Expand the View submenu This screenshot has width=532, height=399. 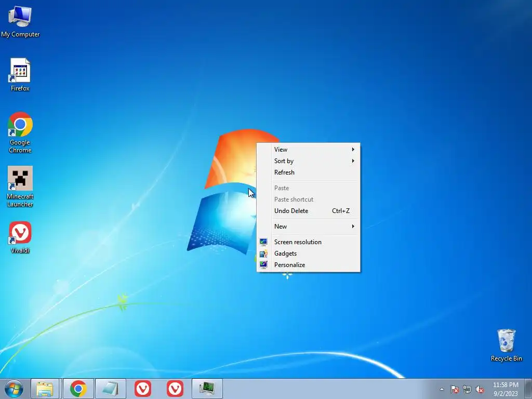(x=309, y=149)
